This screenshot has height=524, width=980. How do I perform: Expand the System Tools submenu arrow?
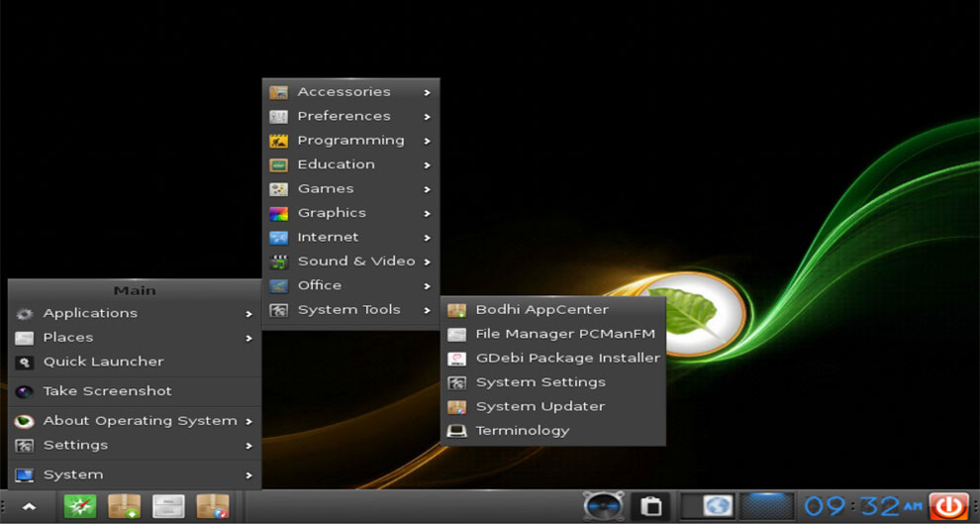click(x=427, y=311)
